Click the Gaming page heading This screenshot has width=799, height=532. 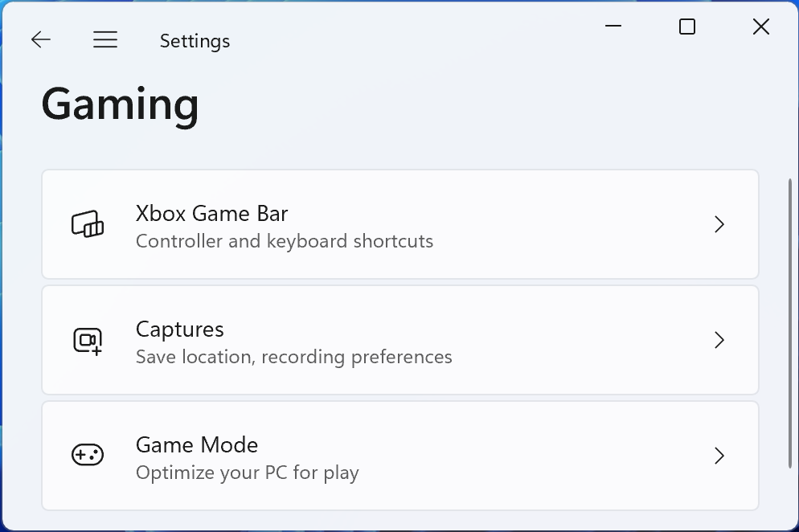(121, 104)
